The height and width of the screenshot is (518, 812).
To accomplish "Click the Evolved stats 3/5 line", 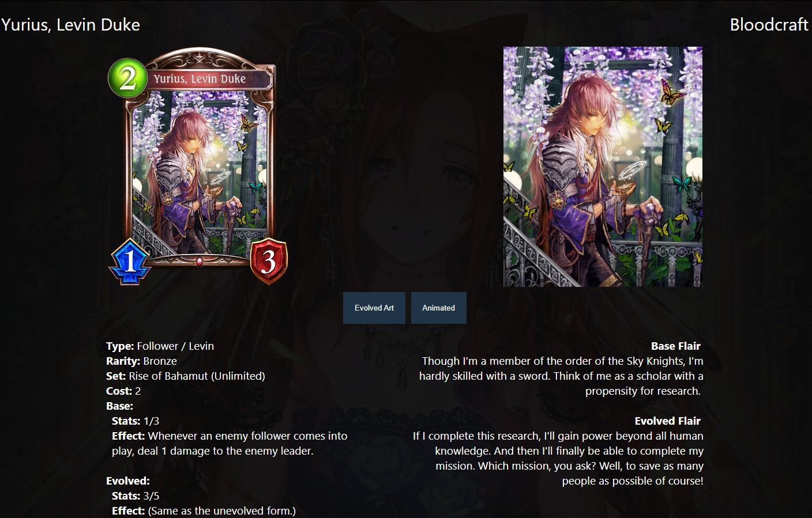I will pyautogui.click(x=136, y=496).
